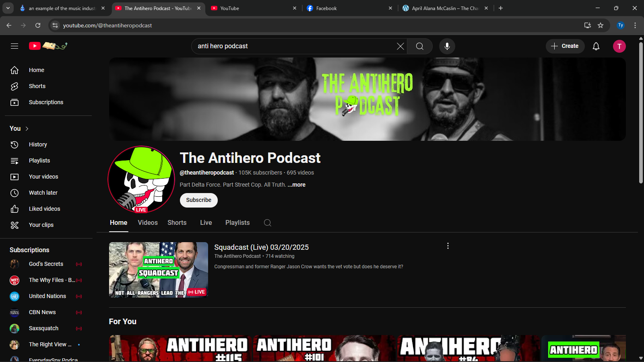Close the Facebook browser tab
644x362 pixels.
tap(390, 8)
